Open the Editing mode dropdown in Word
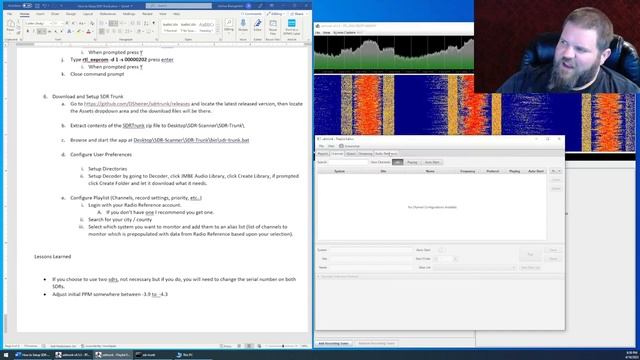The height and width of the screenshot is (360, 640). point(276,14)
